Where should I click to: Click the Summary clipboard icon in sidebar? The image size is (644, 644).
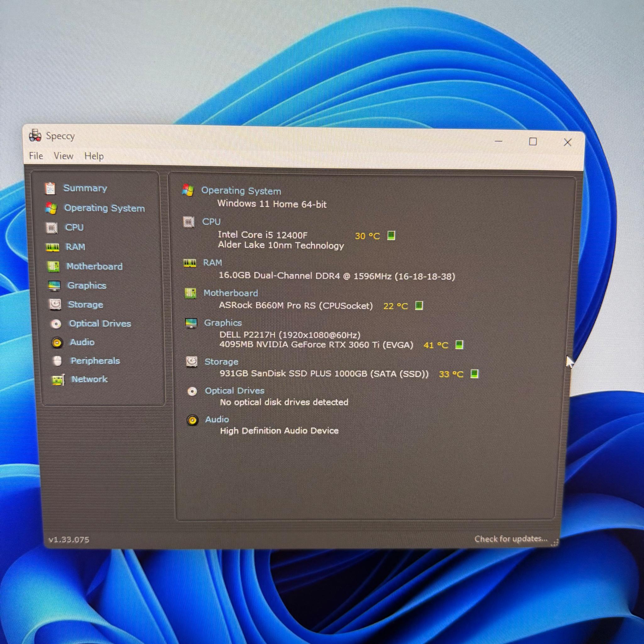50,188
